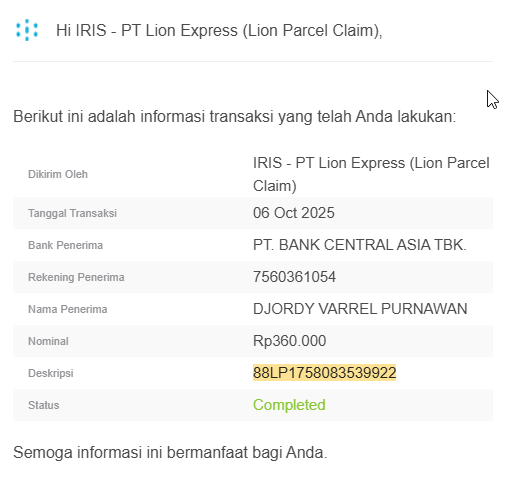Click the PT. BANK CENTRAL ASIA TBK. value

coord(360,245)
